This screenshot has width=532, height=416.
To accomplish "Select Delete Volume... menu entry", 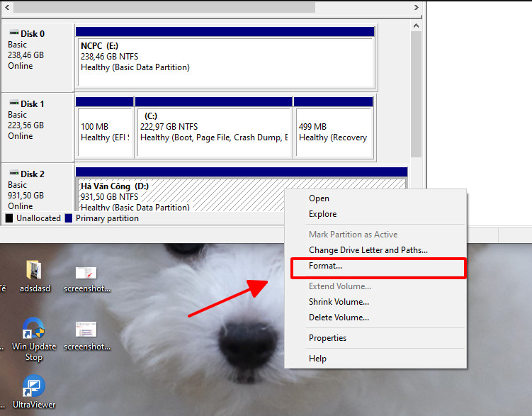I will click(x=375, y=317).
